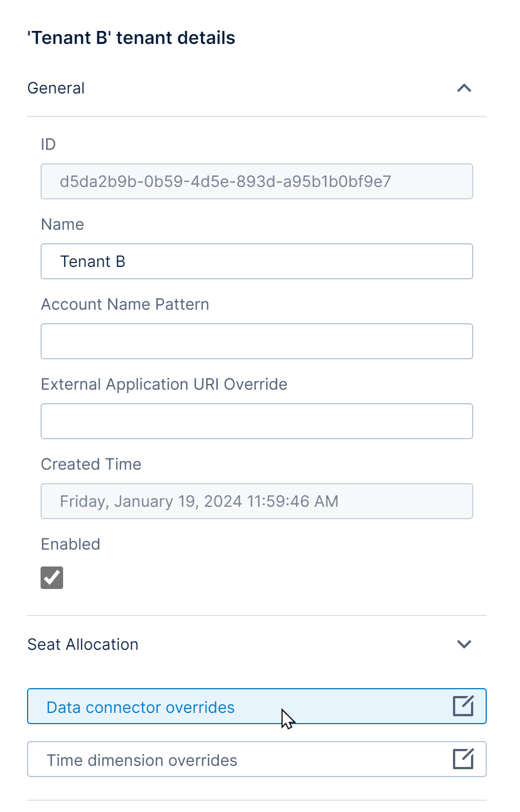Click the Name field label
The image size is (520, 812).
[63, 224]
